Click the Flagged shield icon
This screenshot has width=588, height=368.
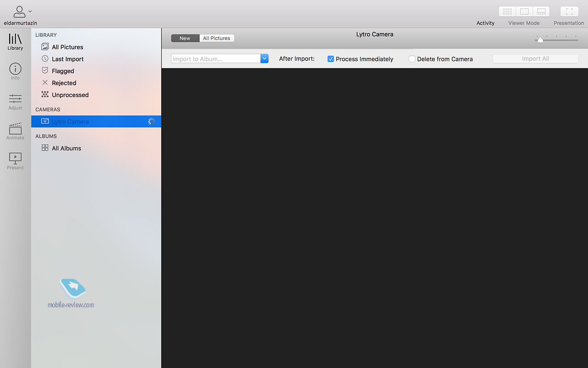coord(45,70)
